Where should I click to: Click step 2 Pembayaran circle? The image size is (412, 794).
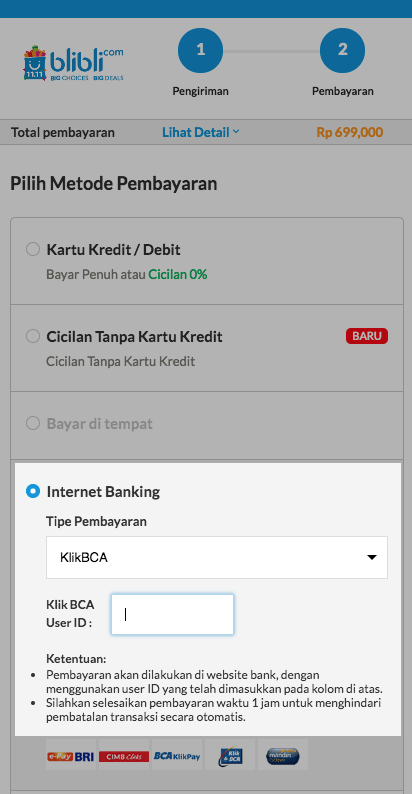coord(343,50)
